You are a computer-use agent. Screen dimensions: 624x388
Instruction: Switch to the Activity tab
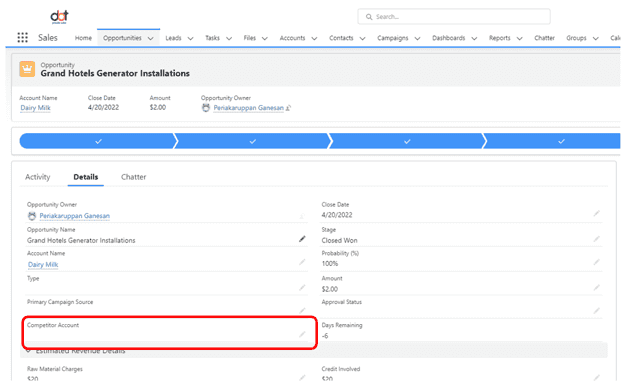[x=37, y=177]
